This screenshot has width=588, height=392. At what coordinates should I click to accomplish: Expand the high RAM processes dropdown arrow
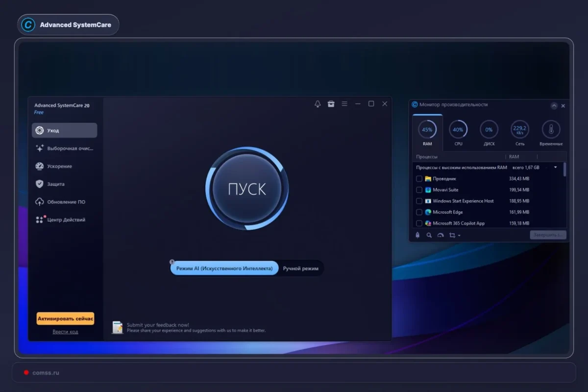555,168
